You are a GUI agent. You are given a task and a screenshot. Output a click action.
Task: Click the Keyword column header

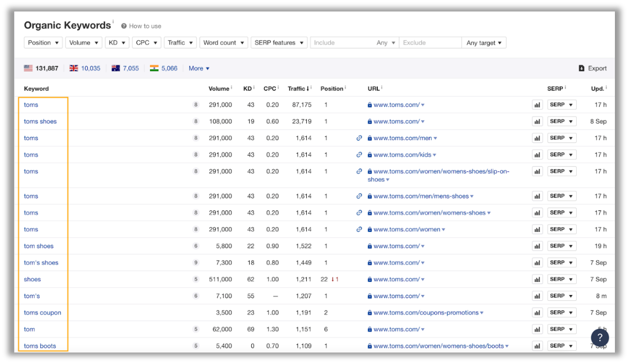coord(37,89)
